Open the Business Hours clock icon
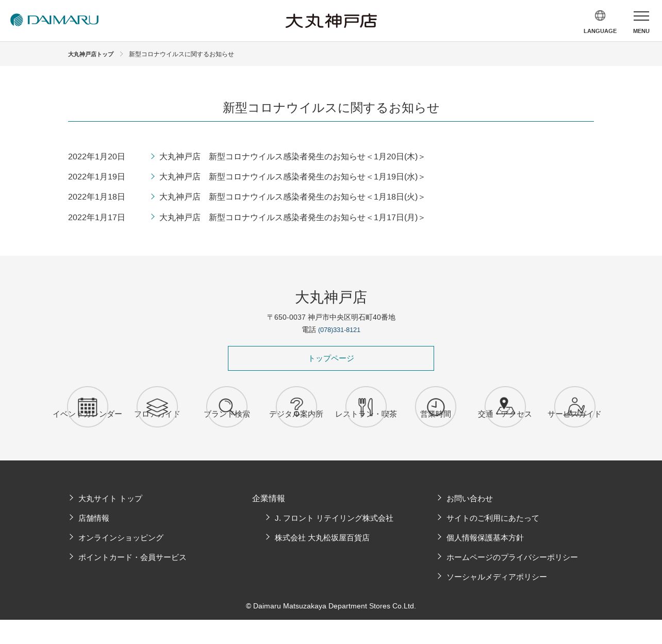Image resolution: width=662 pixels, height=644 pixels. point(436,407)
